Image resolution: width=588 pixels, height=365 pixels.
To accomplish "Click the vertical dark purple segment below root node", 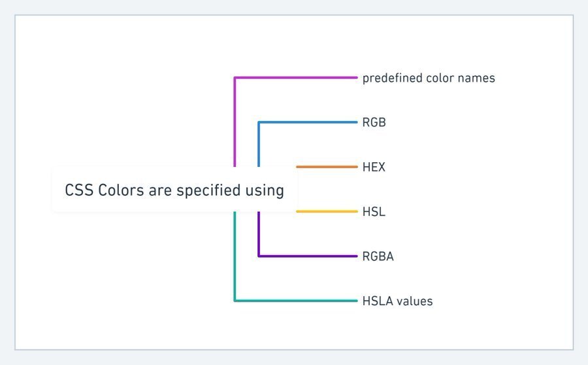I will point(259,234).
